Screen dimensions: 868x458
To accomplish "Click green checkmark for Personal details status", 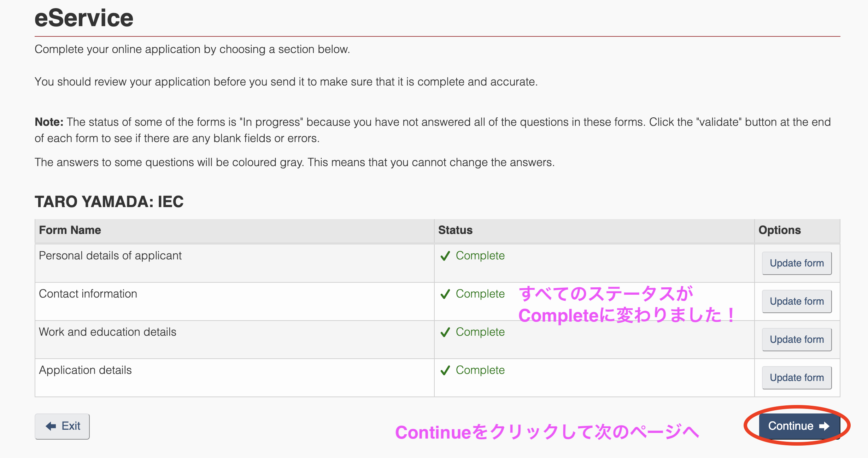I will [x=445, y=256].
